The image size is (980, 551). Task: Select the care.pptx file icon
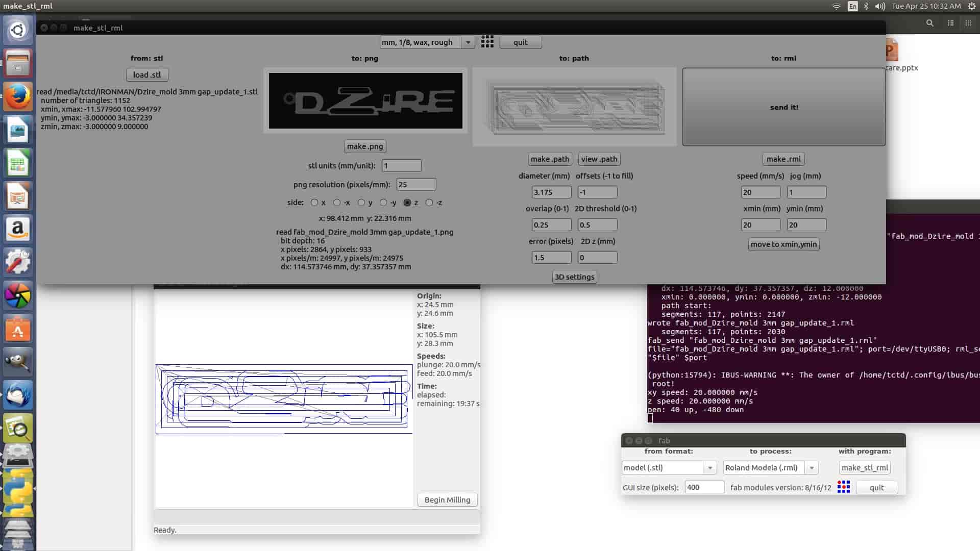click(892, 51)
